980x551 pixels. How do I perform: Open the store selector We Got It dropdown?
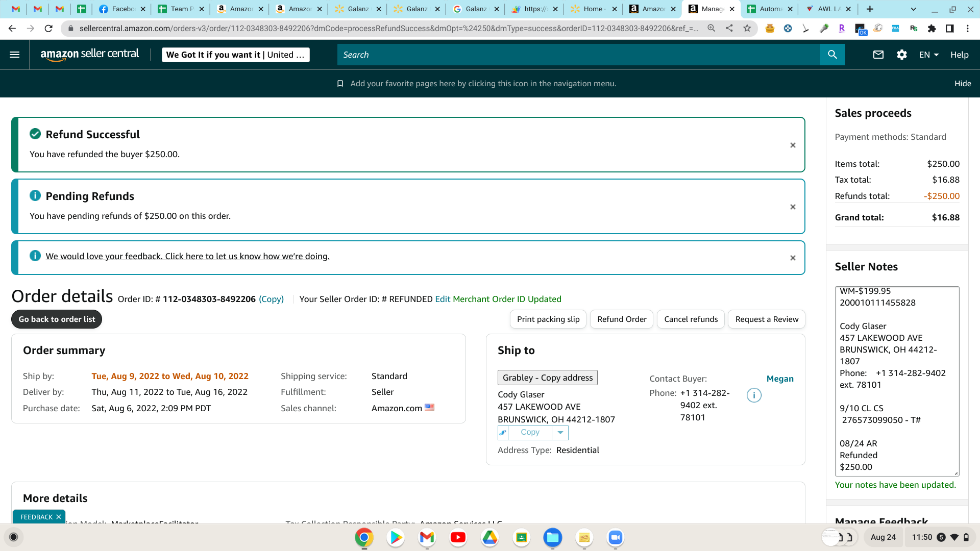pyautogui.click(x=235, y=55)
